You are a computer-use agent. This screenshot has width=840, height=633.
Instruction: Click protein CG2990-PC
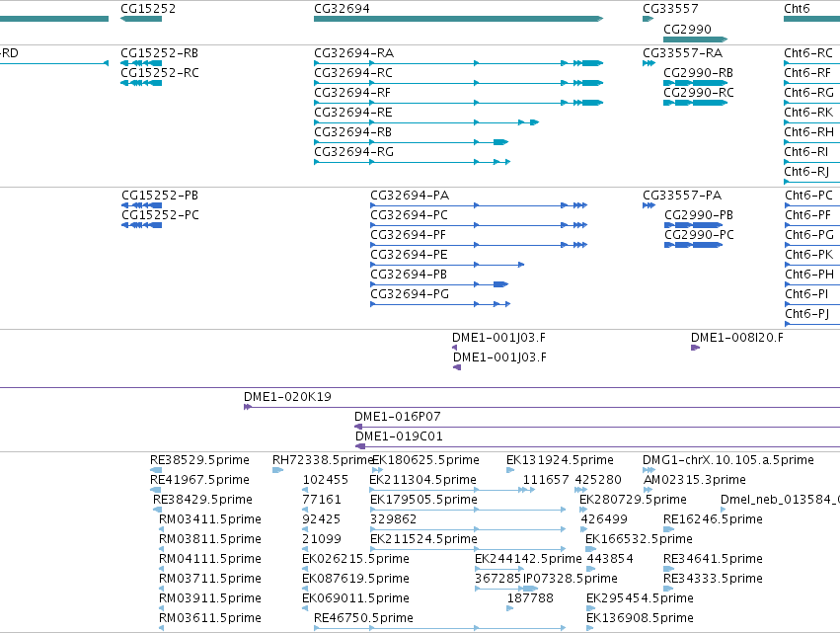(x=699, y=235)
